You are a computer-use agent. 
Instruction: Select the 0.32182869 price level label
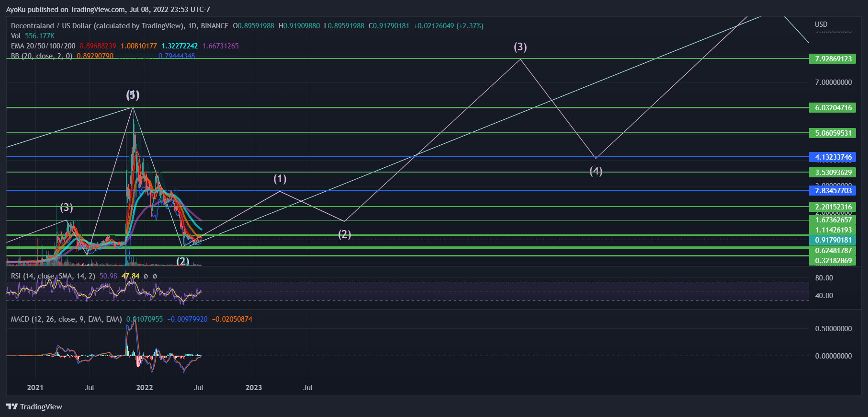833,261
